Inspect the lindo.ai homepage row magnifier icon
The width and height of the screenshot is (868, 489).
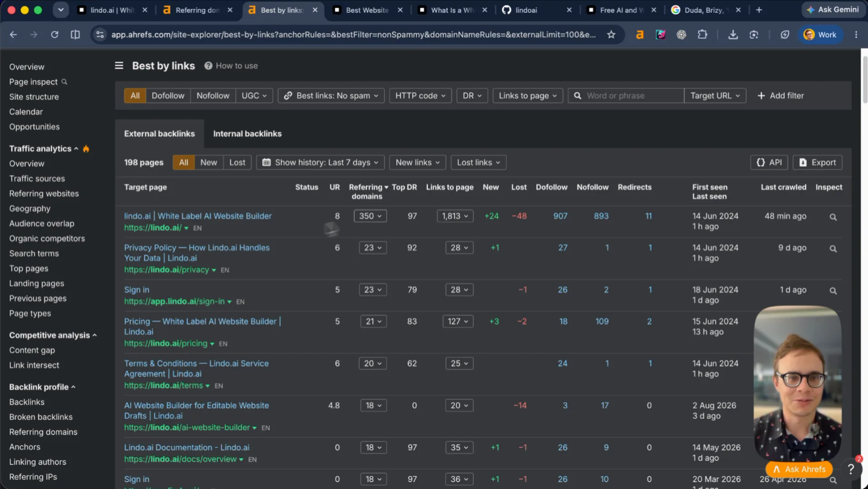pos(833,217)
